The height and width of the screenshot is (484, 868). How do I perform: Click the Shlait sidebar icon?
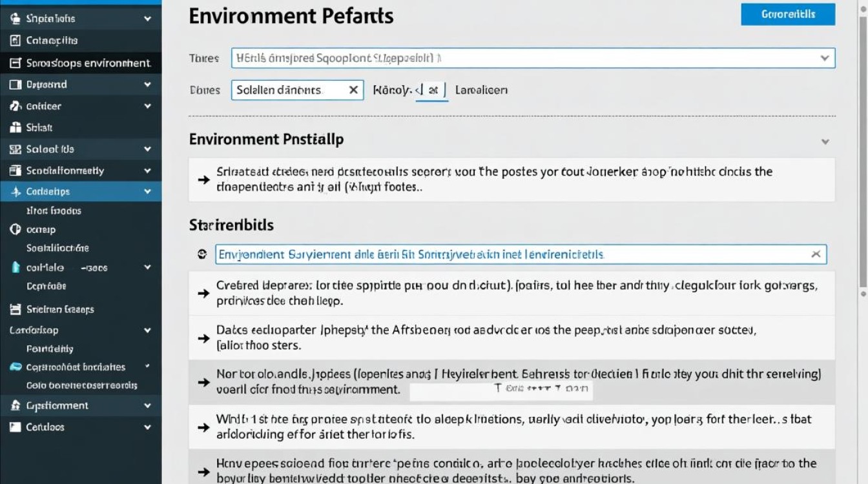click(15, 128)
